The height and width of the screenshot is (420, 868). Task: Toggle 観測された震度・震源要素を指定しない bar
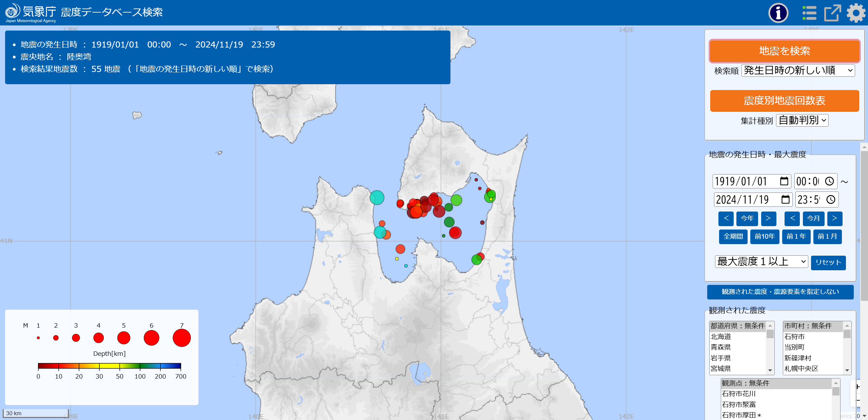coord(780,292)
